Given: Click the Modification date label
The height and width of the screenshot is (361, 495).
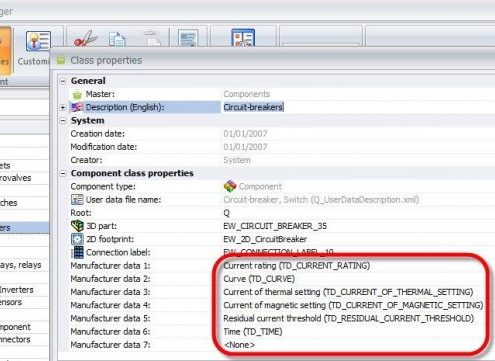Looking at the screenshot, I should tap(103, 147).
